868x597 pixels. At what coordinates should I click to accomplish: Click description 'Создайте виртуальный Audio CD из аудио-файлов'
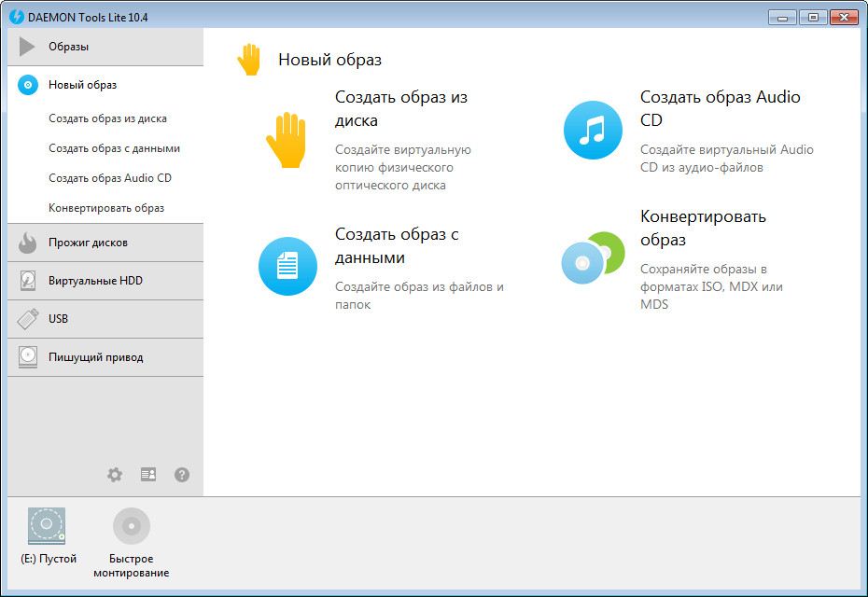tap(727, 159)
